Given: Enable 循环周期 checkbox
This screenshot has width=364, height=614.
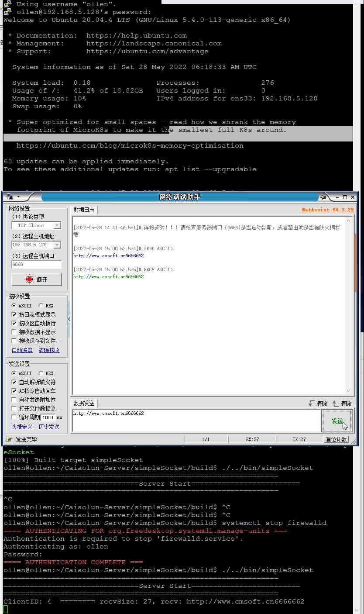Looking at the screenshot, I should (14, 417).
